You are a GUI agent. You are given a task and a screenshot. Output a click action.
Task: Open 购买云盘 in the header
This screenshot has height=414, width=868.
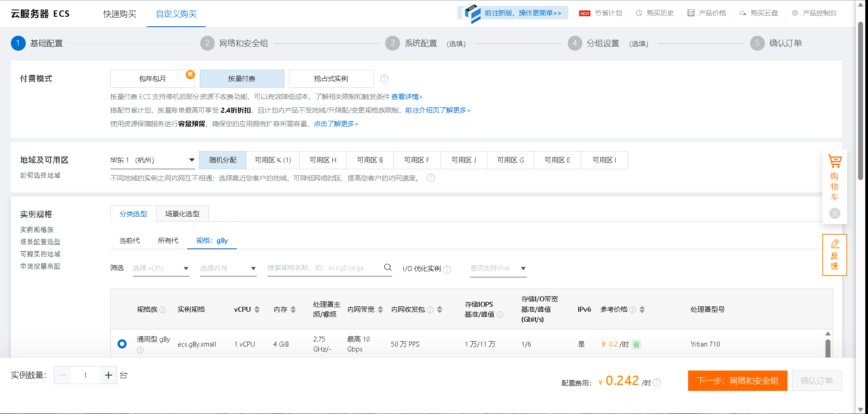[x=759, y=13]
